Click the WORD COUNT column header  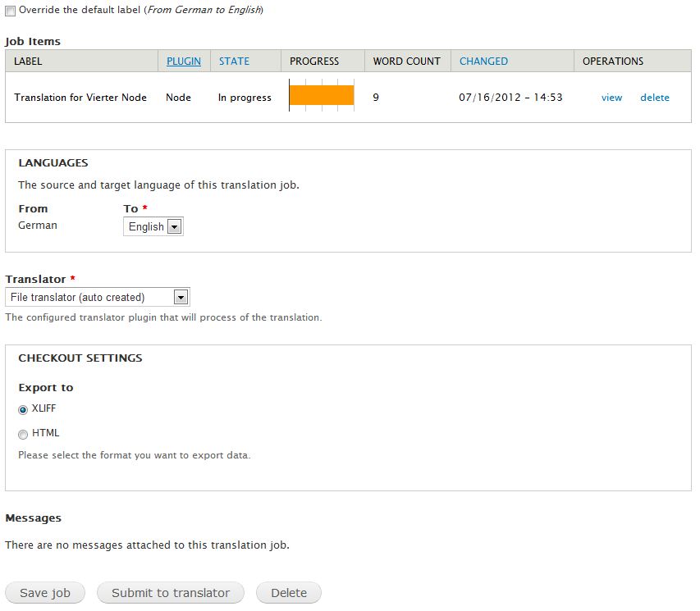(407, 62)
